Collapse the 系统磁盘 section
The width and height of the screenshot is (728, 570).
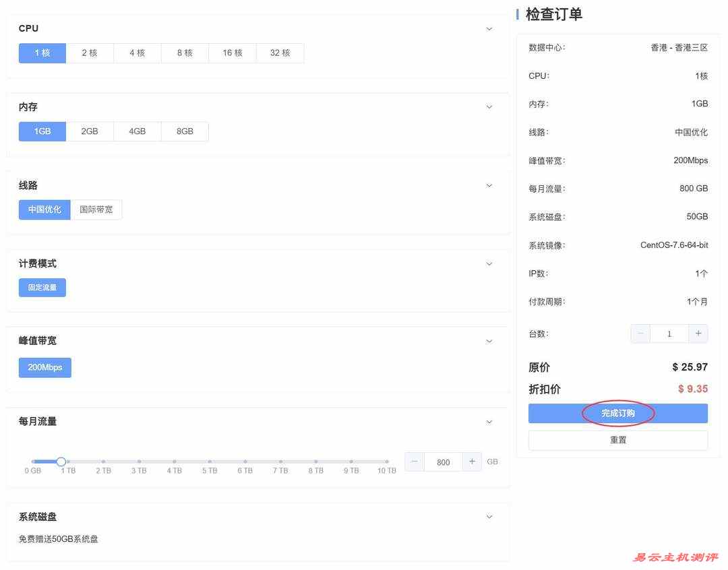click(489, 517)
